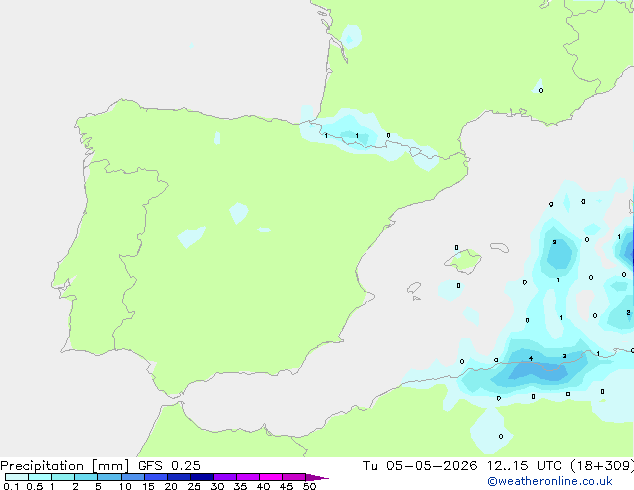Click the above-50 purple legend arrow tip
Screen dimensions: 634x490
click(x=317, y=477)
